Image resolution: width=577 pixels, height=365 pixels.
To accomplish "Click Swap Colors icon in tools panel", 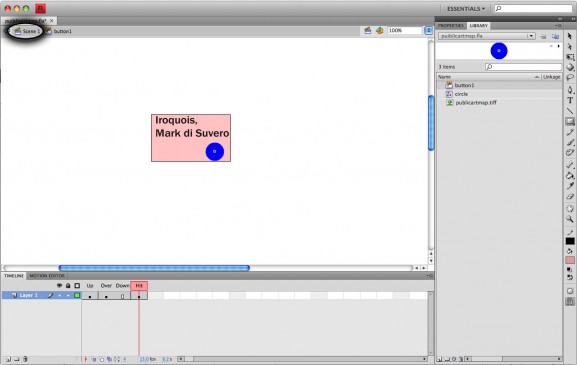I will pos(570,277).
